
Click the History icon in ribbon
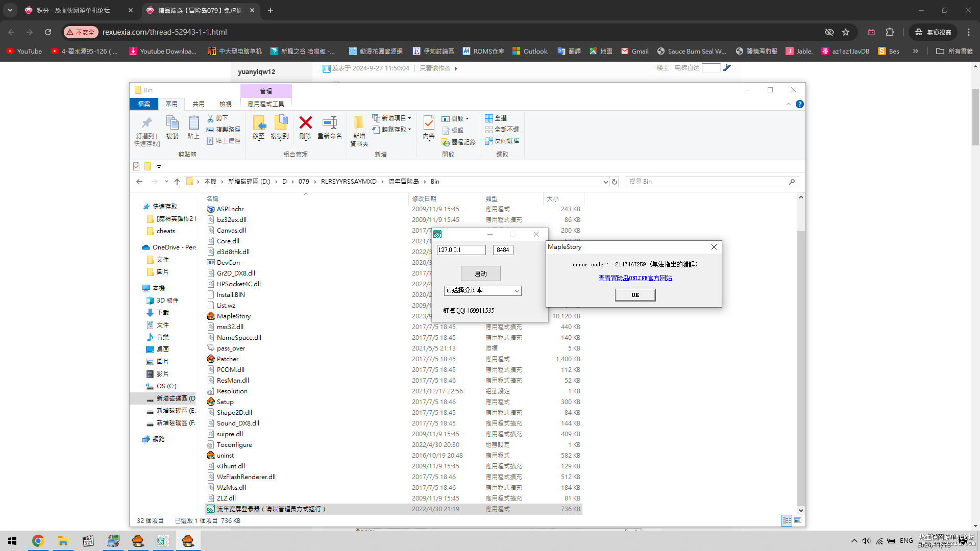[x=446, y=142]
